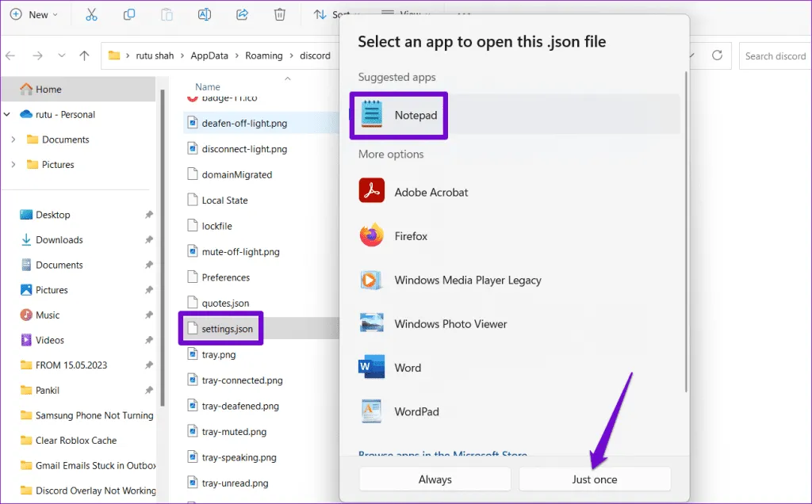The height and width of the screenshot is (504, 812).
Task: Expand the Documents folder under OneDrive
Action: [13, 139]
